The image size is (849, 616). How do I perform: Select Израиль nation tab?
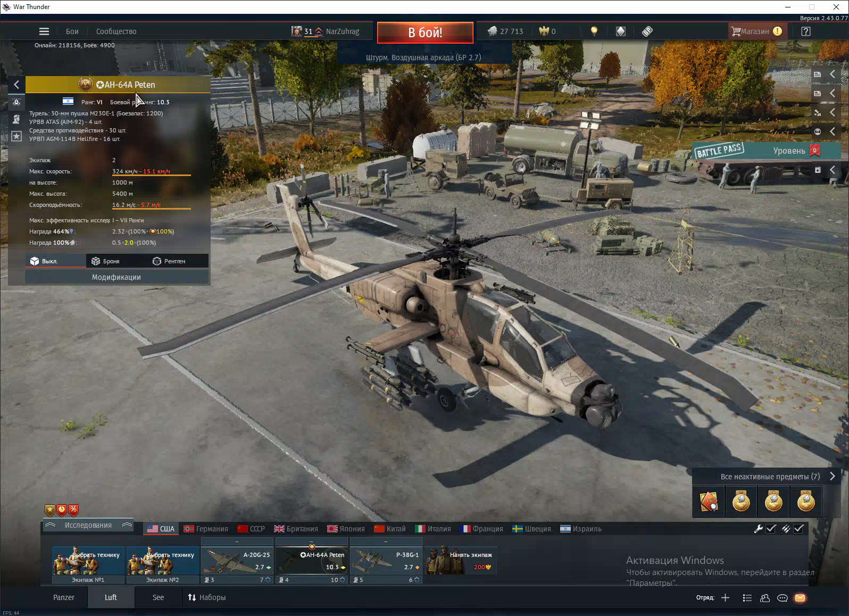coord(581,529)
